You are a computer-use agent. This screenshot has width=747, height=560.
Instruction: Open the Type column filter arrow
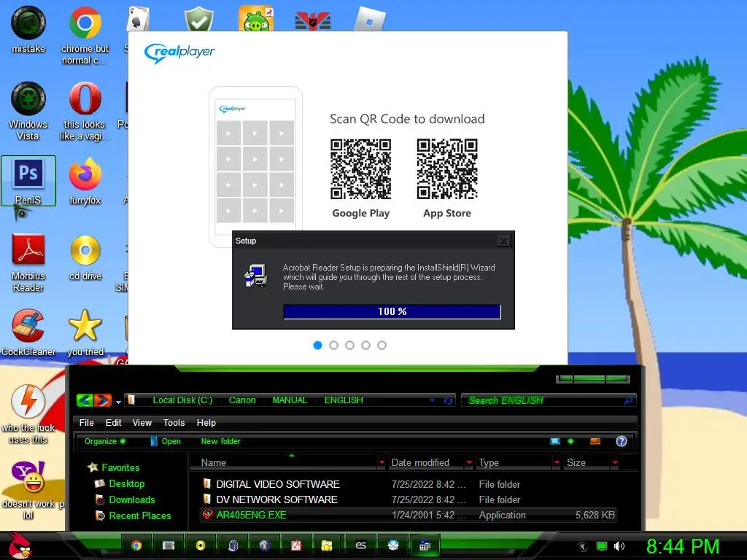pos(557,462)
